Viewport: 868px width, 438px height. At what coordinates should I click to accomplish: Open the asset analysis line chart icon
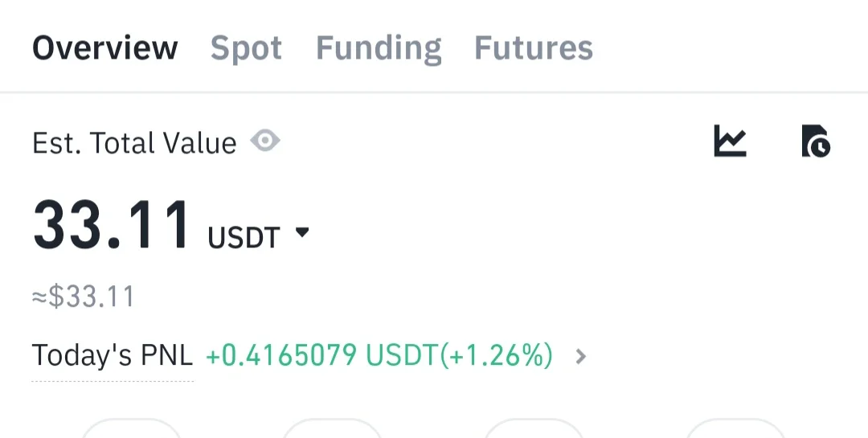(730, 141)
